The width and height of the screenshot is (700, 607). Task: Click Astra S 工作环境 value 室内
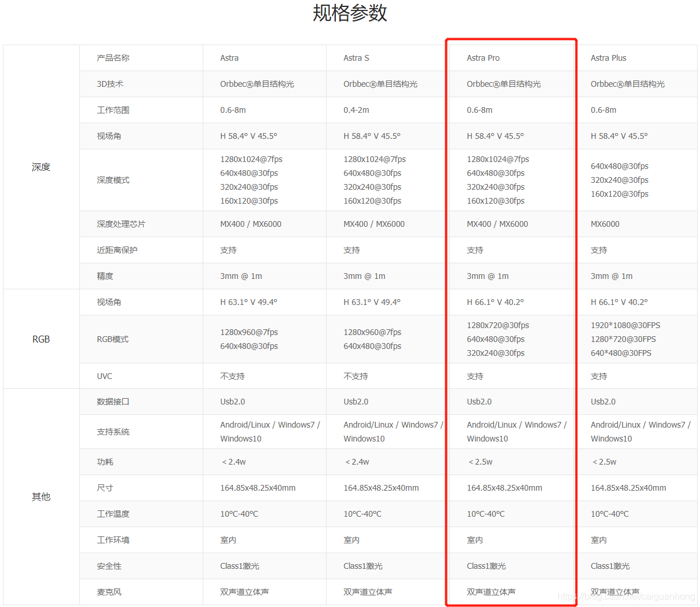coord(351,540)
